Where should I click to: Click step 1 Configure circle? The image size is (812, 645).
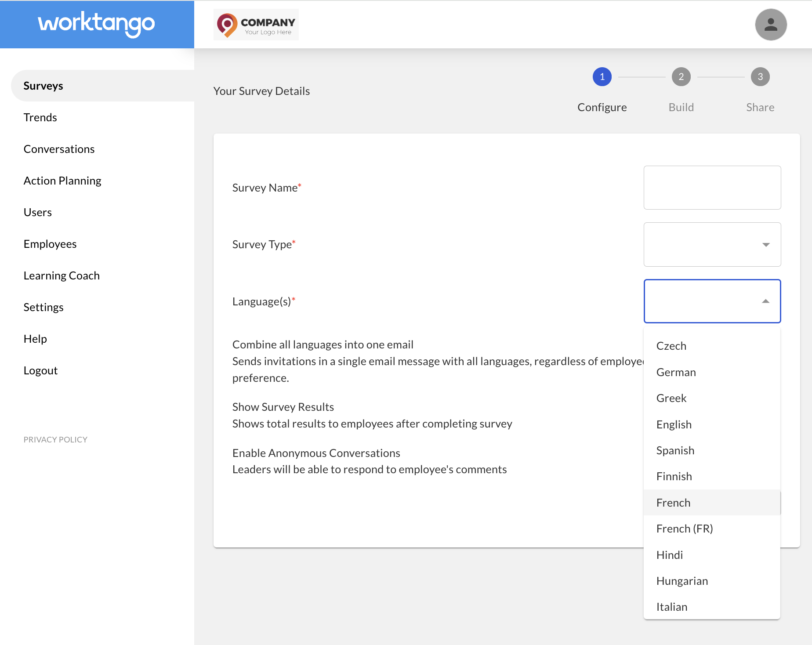pyautogui.click(x=602, y=77)
